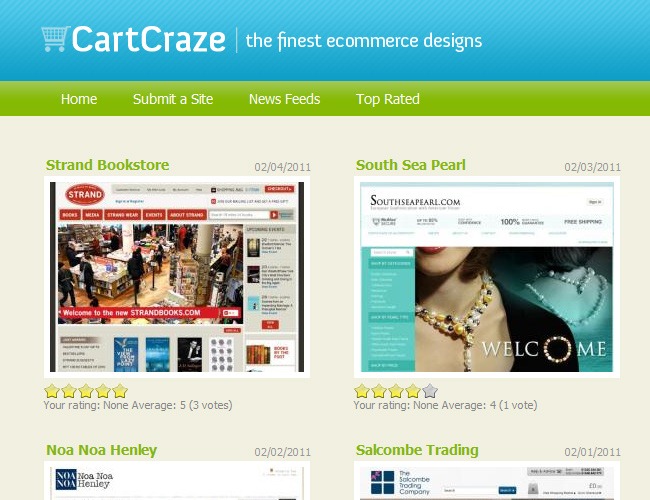Open the South Sea Pearl preview thumbnail
The image size is (650, 500).
pos(487,277)
